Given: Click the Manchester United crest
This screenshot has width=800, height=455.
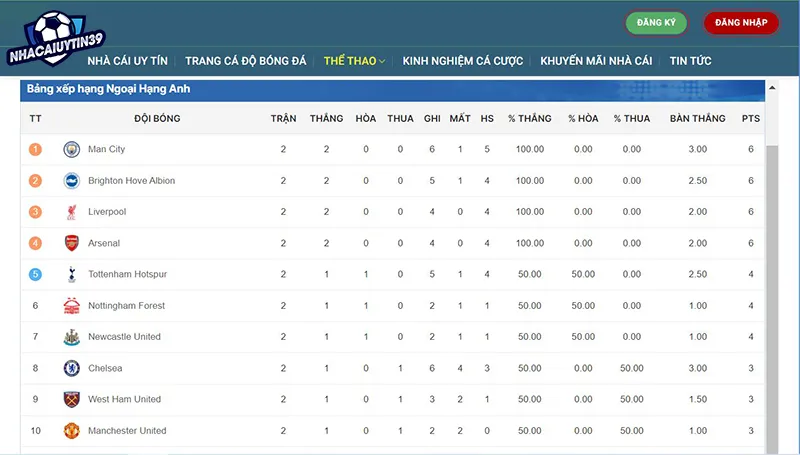Looking at the screenshot, I should point(71,431).
